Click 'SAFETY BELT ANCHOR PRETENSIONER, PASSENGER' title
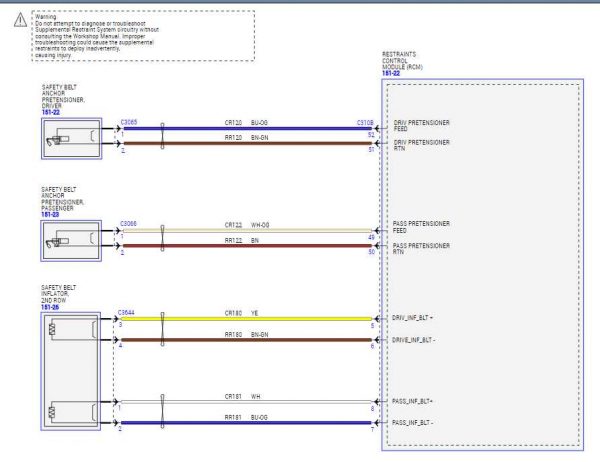The width and height of the screenshot is (600, 462). (63, 199)
